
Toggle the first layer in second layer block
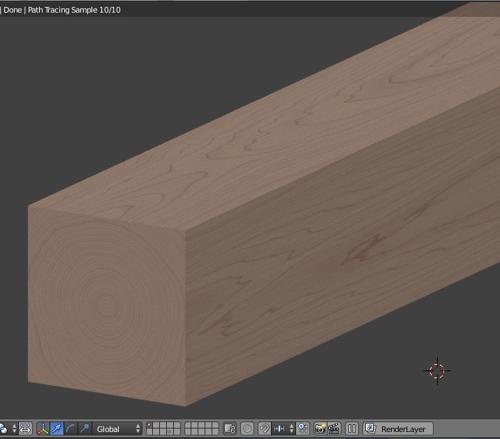point(187,425)
